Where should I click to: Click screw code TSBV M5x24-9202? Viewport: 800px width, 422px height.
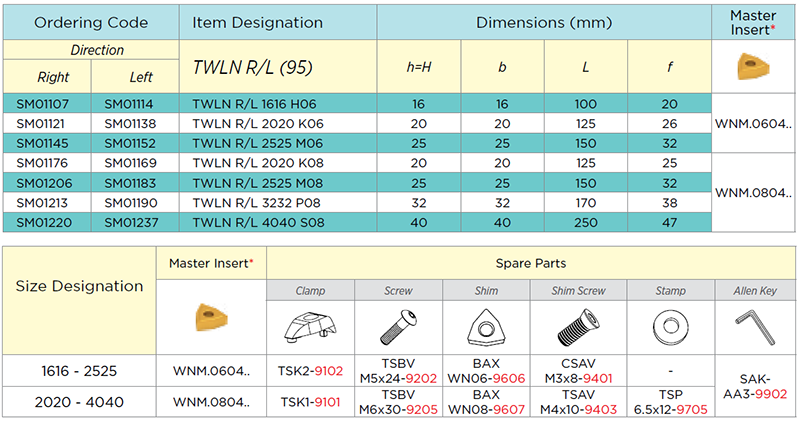pyautogui.click(x=398, y=371)
